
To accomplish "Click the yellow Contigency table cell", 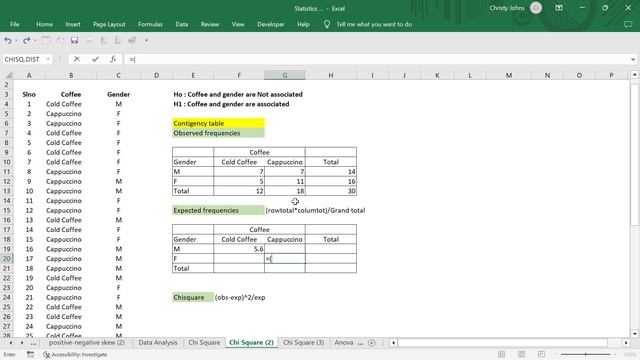I will click(218, 123).
